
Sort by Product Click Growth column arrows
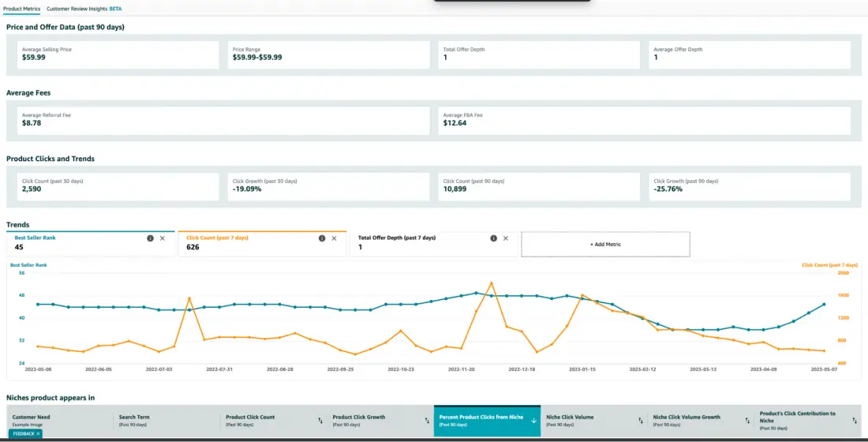(427, 421)
